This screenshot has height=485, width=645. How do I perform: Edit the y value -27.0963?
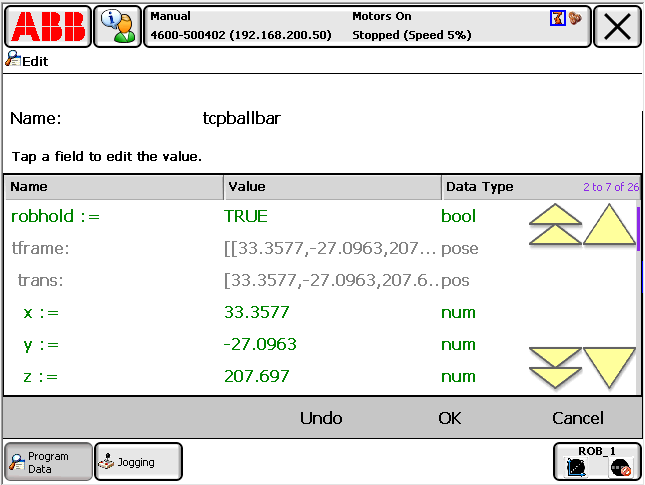(x=260, y=344)
